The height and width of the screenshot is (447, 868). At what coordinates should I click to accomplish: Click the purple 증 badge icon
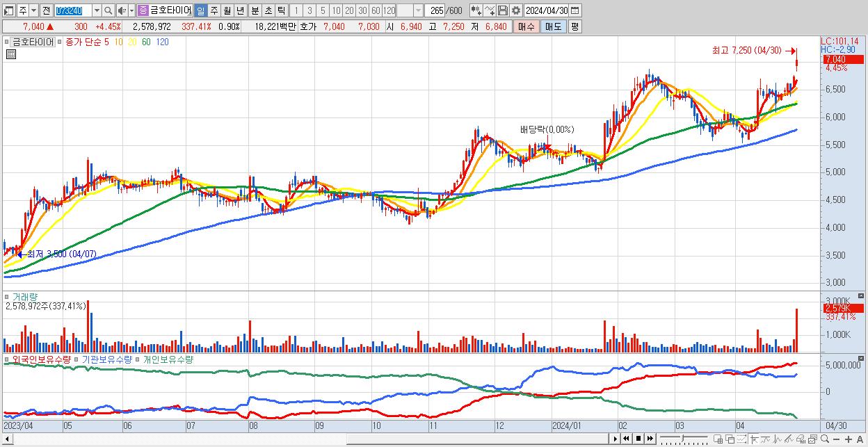[x=143, y=10]
